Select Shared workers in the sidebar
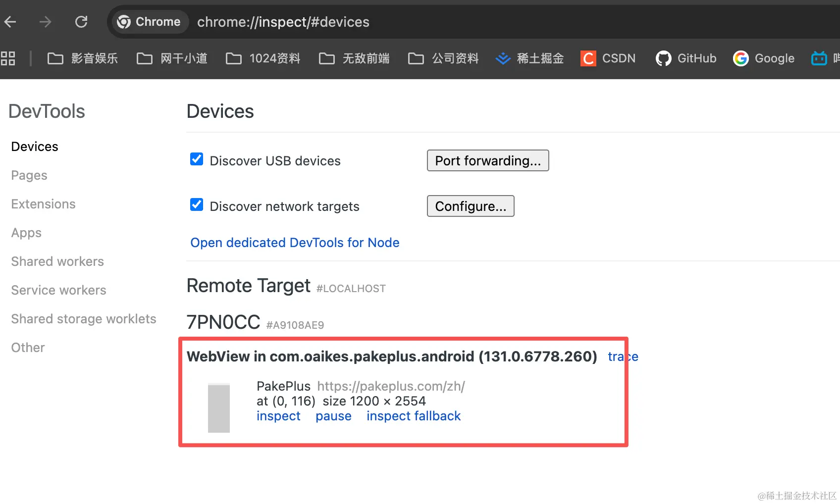 (57, 261)
